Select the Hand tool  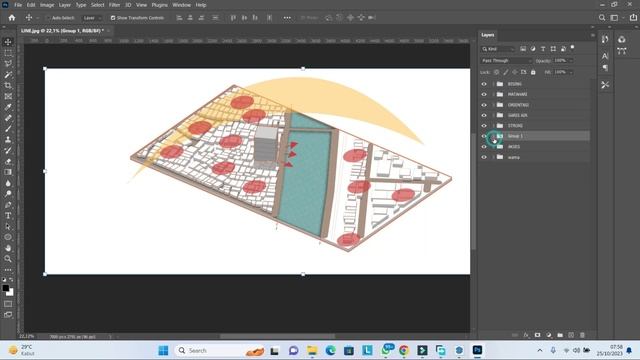[8, 248]
